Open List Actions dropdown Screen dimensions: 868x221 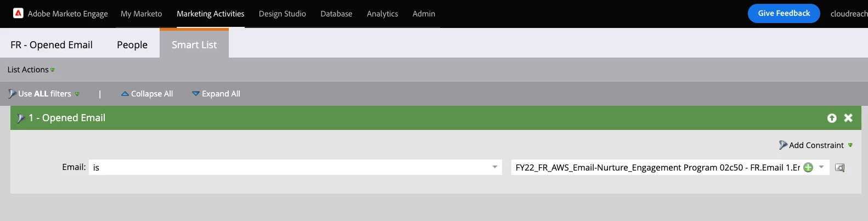[x=31, y=70]
